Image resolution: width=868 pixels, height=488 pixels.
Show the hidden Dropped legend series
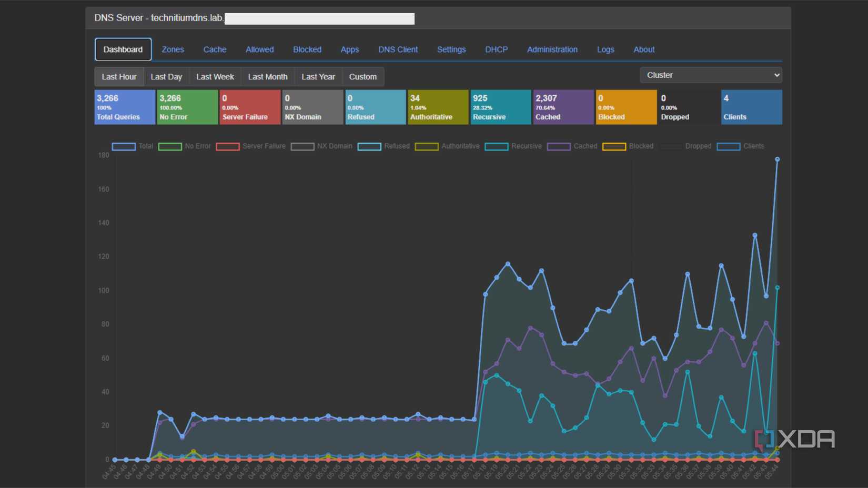pos(685,146)
